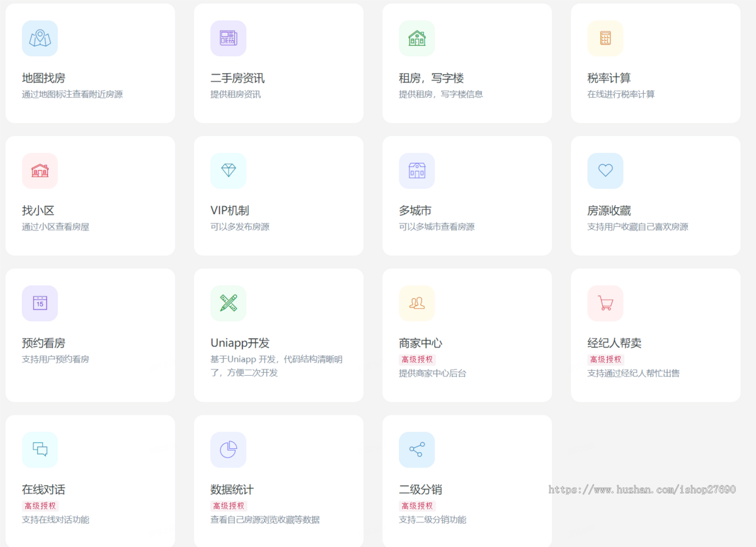Viewport: 756px width, 547px height.
Task: Click the calculator icon for 税率计算
Action: click(605, 38)
